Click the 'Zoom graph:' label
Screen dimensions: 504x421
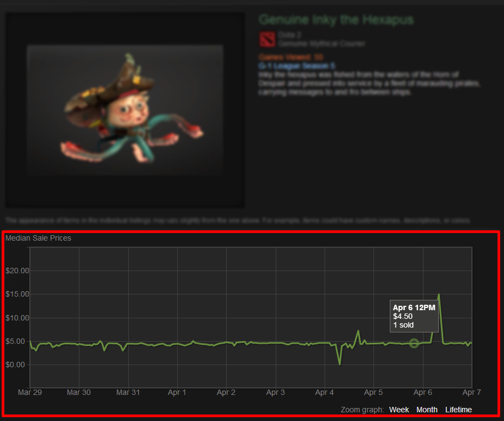tap(362, 410)
